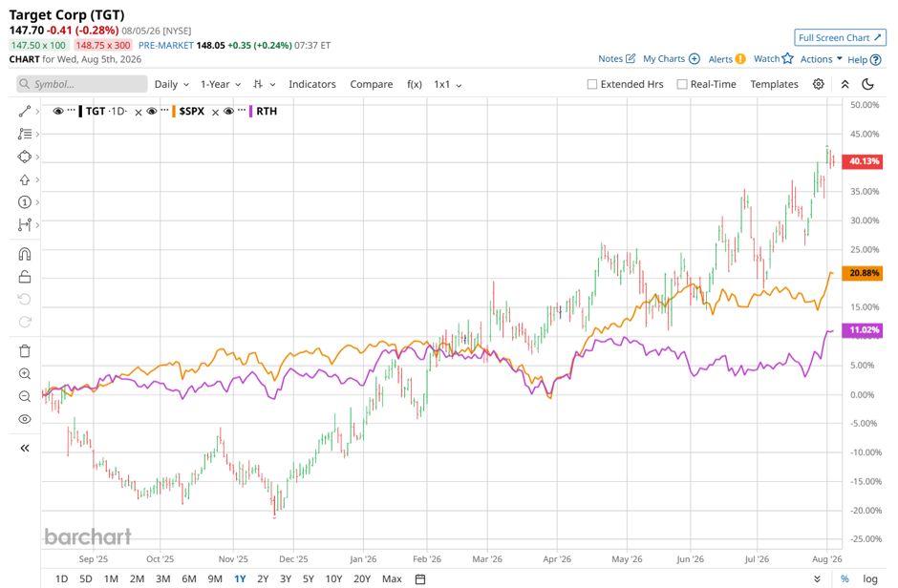Viewport: 898px width, 588px height.
Task: Click the Symbol search field
Action: 82,84
